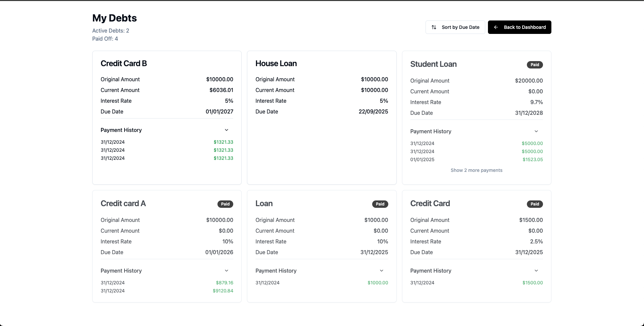Click House Loan due date 22/09/2025

tap(373, 111)
